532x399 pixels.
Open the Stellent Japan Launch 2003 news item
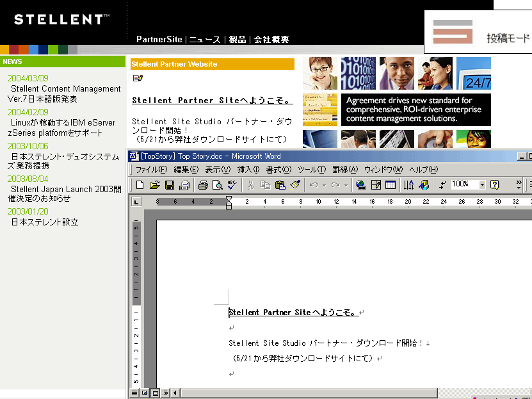click(65, 193)
